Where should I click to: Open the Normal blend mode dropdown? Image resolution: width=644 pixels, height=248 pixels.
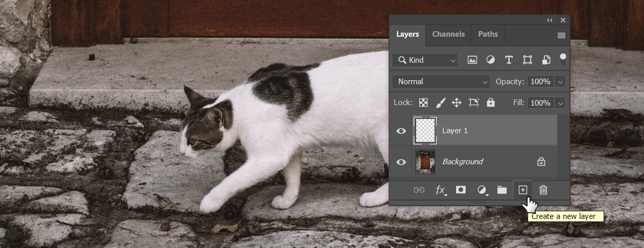click(x=441, y=82)
